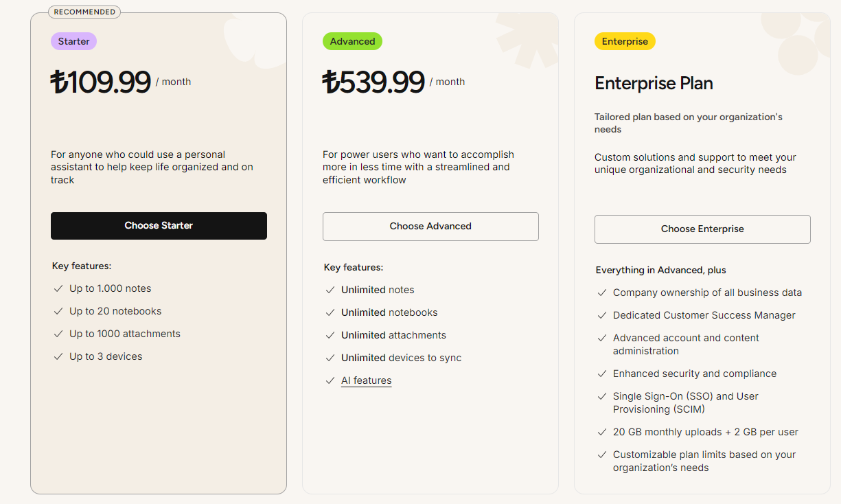Click the Choose Advanced button
This screenshot has height=504, width=841.
coord(430,227)
